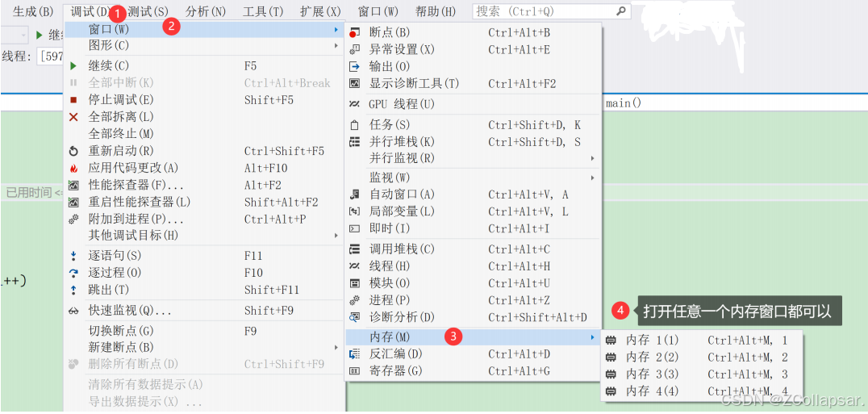Click the Threads (线程) icon
The image size is (868, 414).
click(x=355, y=266)
